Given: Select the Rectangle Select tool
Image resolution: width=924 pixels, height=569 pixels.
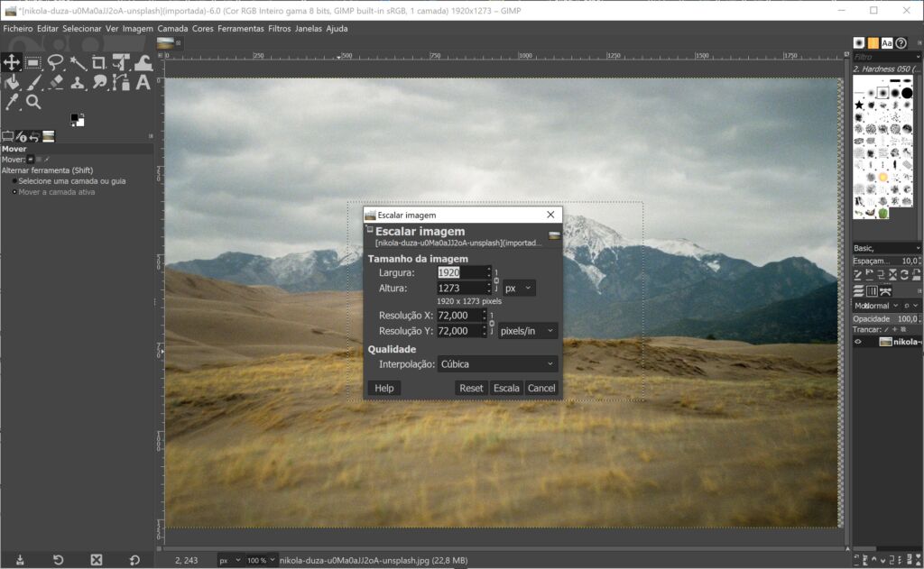Looking at the screenshot, I should point(33,62).
